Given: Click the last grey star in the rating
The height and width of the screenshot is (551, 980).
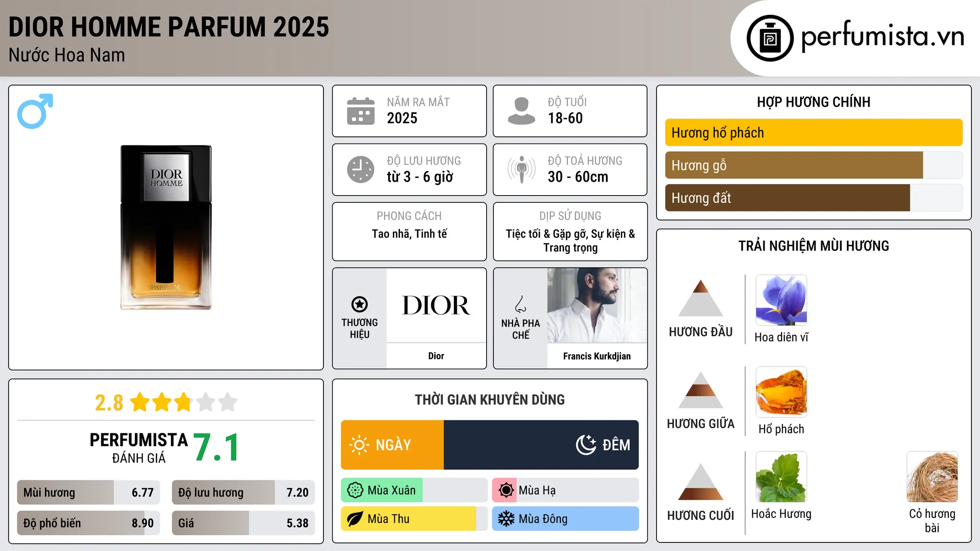Looking at the screenshot, I should pos(228,402).
